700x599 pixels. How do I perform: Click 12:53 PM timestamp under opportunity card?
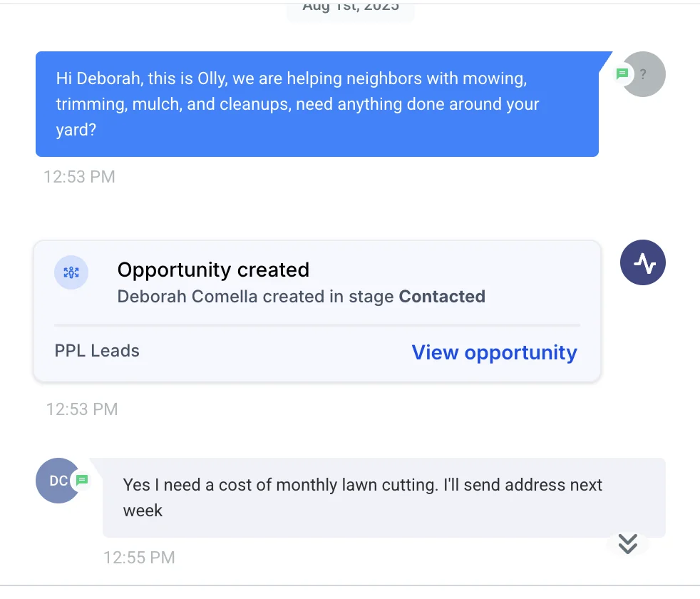click(82, 409)
